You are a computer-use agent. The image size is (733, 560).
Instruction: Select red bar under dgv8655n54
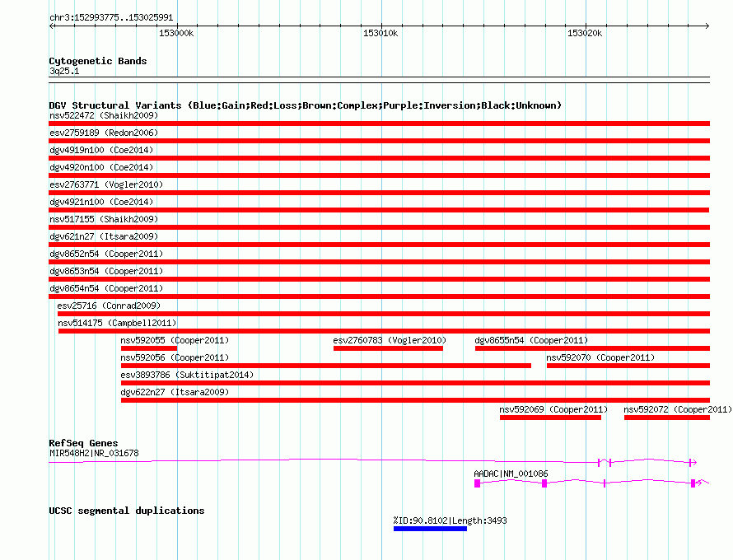coord(592,348)
